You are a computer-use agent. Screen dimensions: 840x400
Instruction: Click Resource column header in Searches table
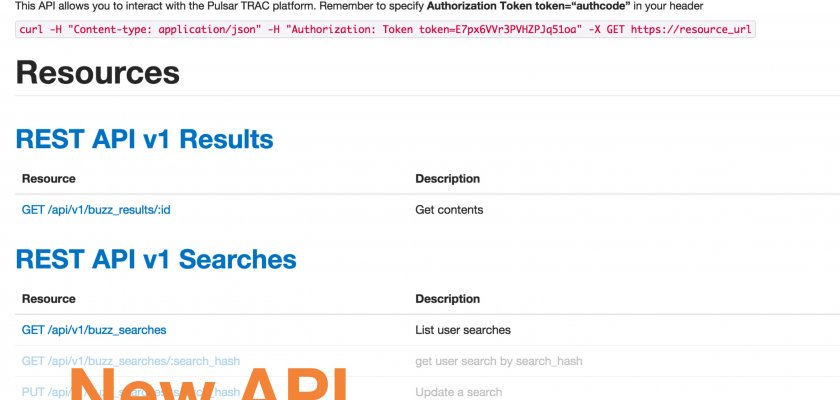(x=49, y=299)
